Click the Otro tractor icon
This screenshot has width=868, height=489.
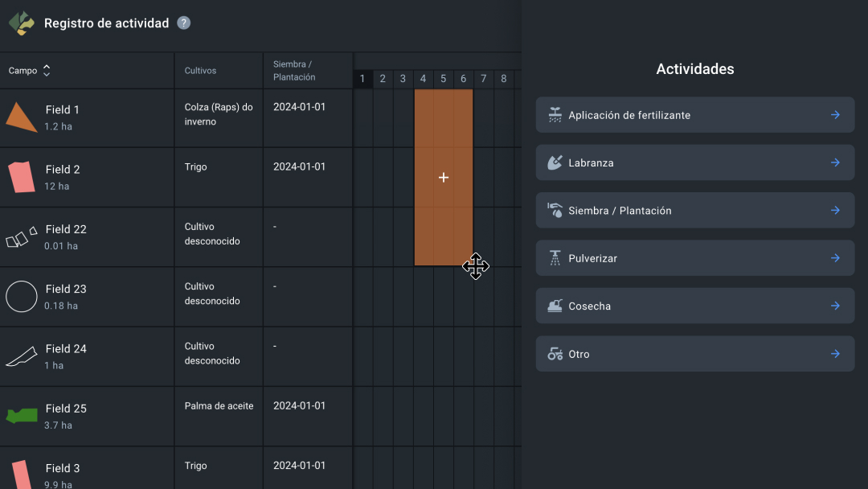tap(555, 353)
